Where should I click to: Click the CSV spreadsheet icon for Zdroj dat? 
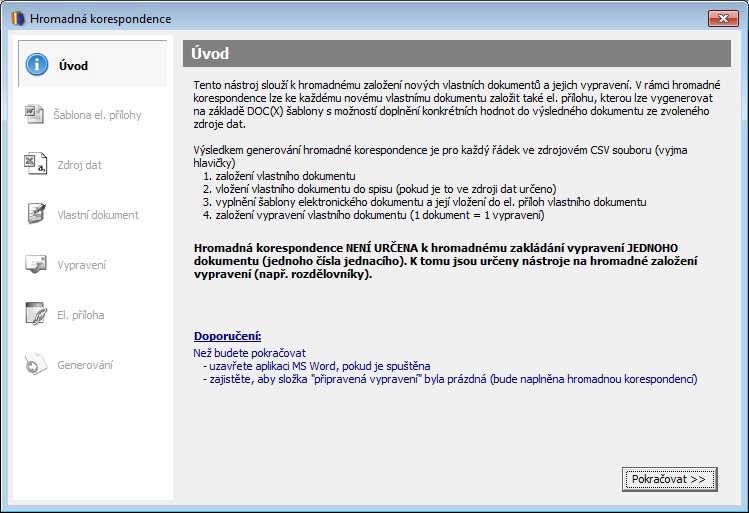[35, 164]
